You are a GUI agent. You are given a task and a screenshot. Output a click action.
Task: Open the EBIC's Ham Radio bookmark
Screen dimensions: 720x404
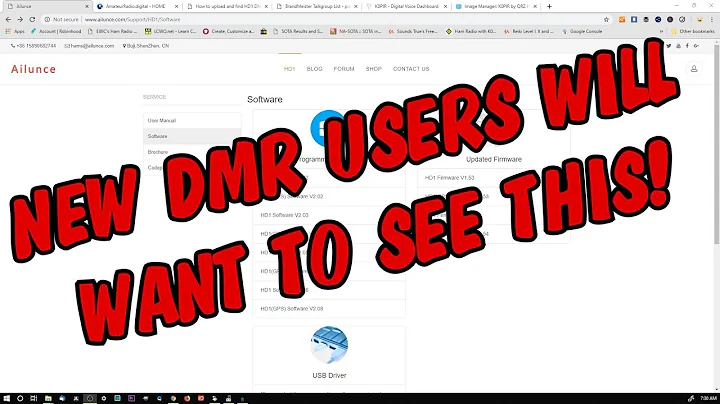pyautogui.click(x=112, y=31)
